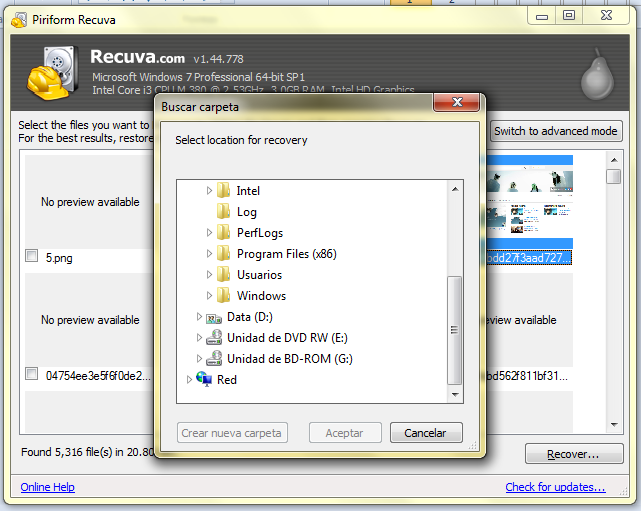
Task: Expand the Red network tree node
Action: click(190, 380)
